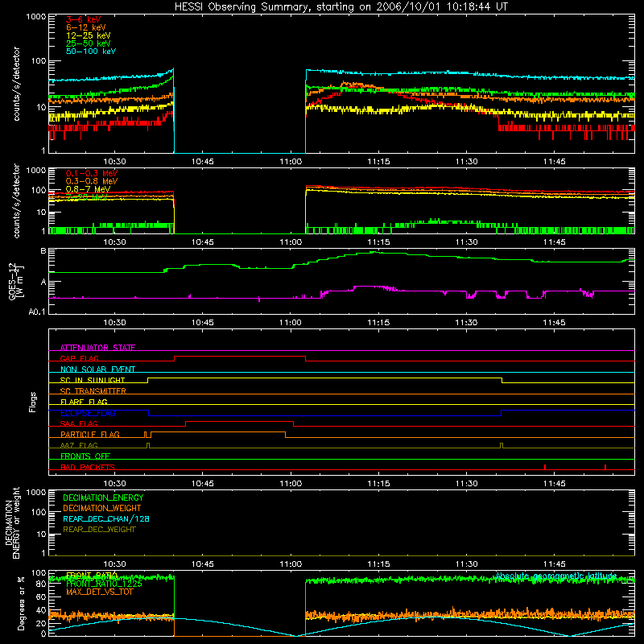The image size is (644, 644).
Task: Click the red '0.1-0.3 MeV' legend label
Action: point(92,173)
